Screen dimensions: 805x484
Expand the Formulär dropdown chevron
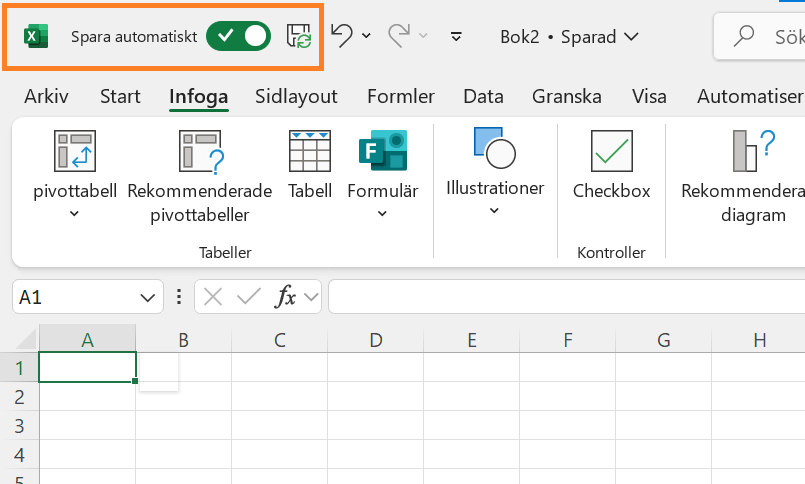click(x=382, y=214)
